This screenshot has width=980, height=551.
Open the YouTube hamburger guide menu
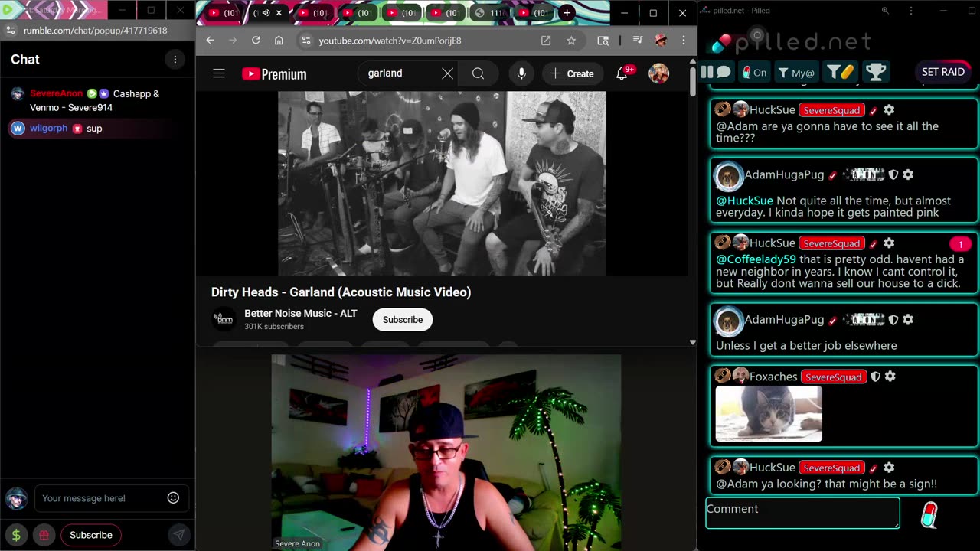pyautogui.click(x=219, y=73)
